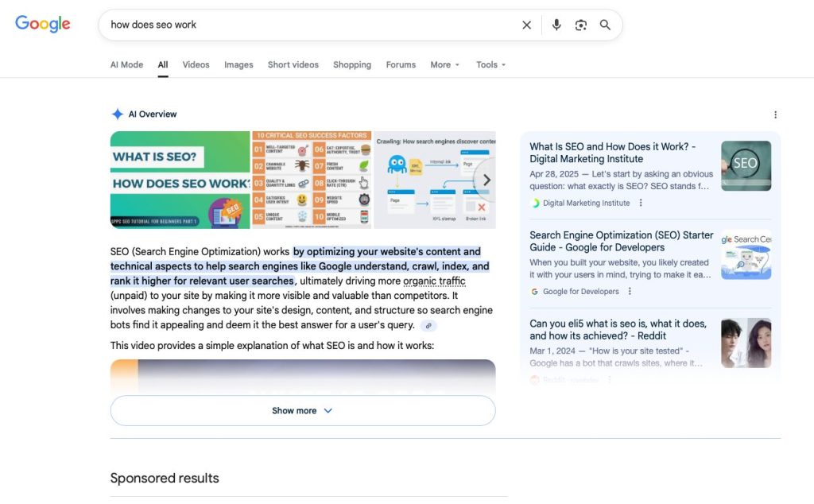Viewport: 814px width, 504px height.
Task: Expand AI Overview with Show more
Action: (x=303, y=410)
